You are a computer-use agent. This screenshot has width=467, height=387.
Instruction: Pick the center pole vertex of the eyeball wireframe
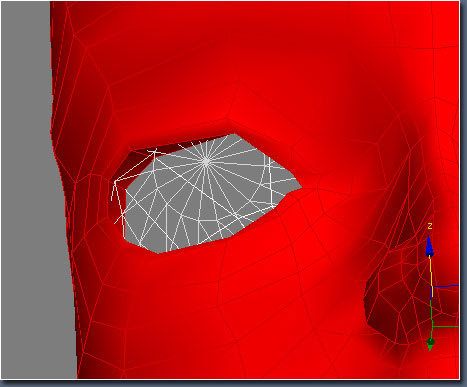coord(206,162)
